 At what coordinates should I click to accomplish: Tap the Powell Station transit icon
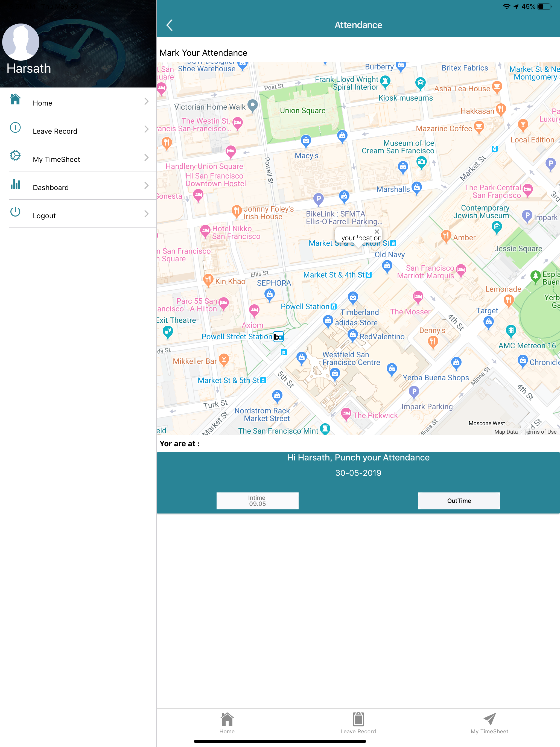pyautogui.click(x=334, y=307)
